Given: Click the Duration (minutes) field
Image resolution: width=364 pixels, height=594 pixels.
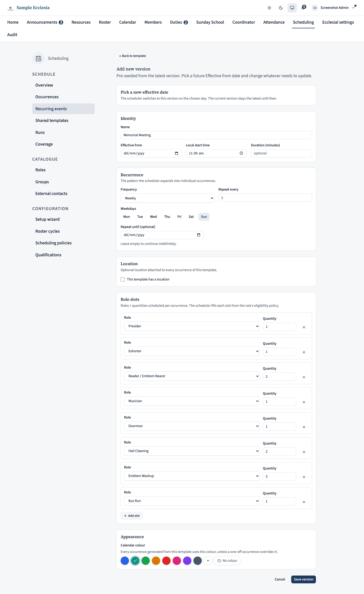Looking at the screenshot, I should [x=281, y=153].
